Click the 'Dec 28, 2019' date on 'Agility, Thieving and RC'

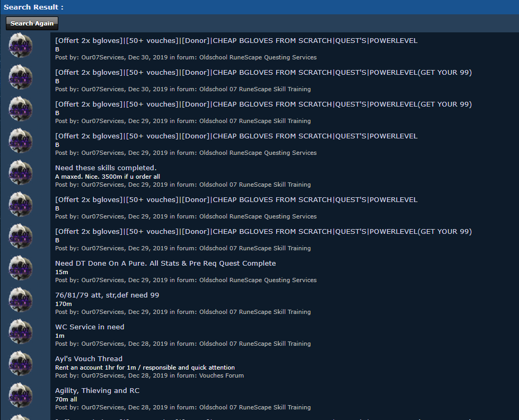(148, 407)
